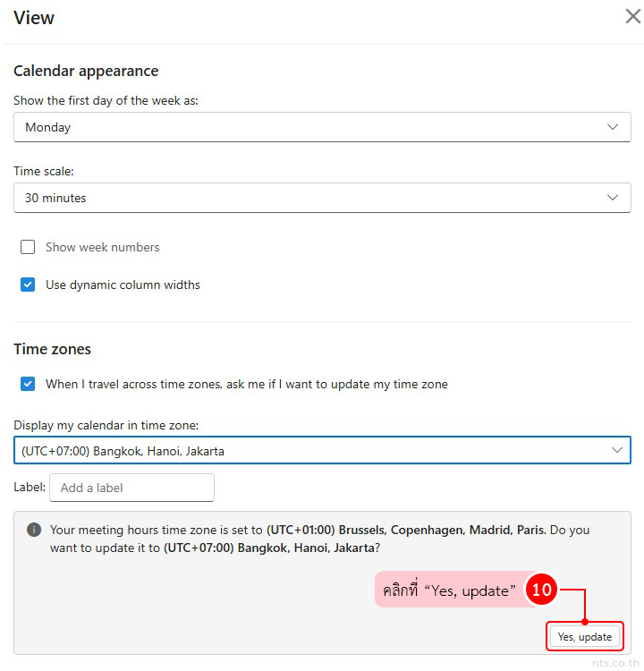Click the info icon in the notification

(x=34, y=530)
